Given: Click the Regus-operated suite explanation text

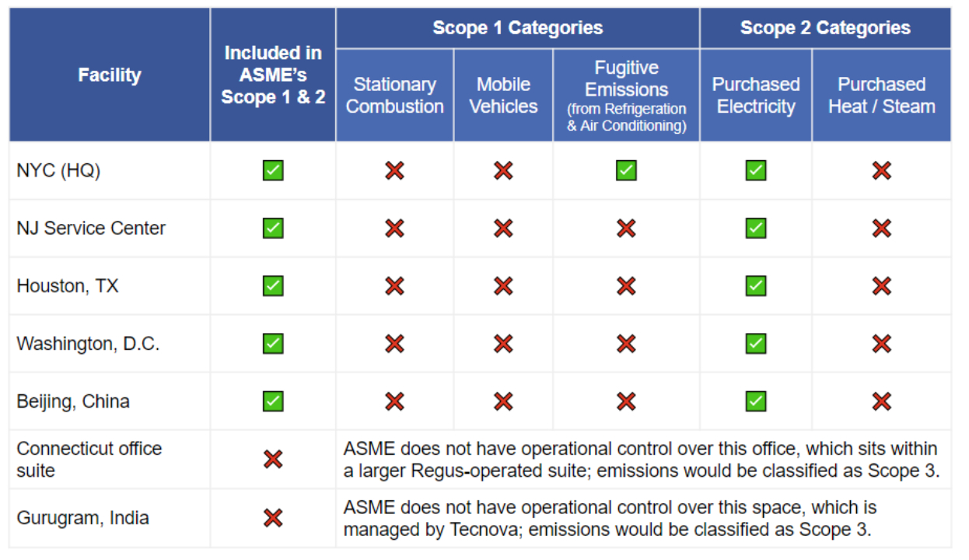Looking at the screenshot, I should 641,460.
